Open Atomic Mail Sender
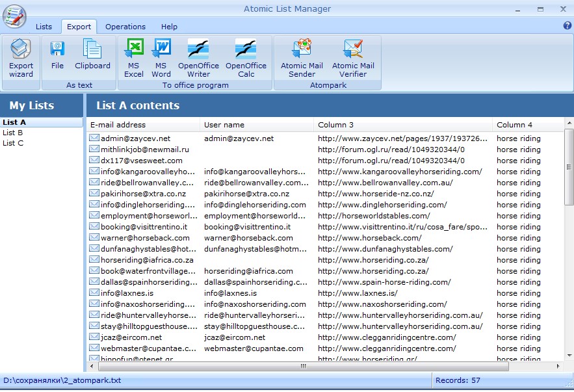The height and width of the screenshot is (392, 574). click(301, 55)
